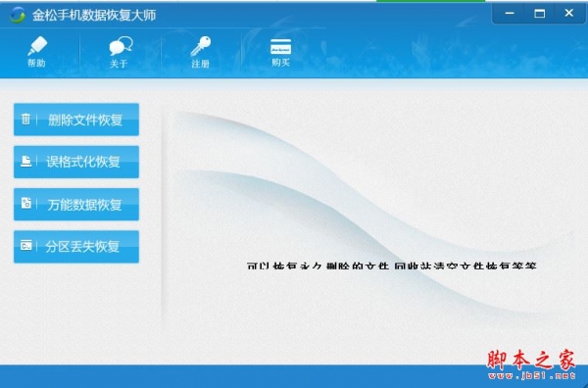Start 删除文件恢复 deleted file recovery
This screenshot has width=588, height=388.
tap(76, 120)
